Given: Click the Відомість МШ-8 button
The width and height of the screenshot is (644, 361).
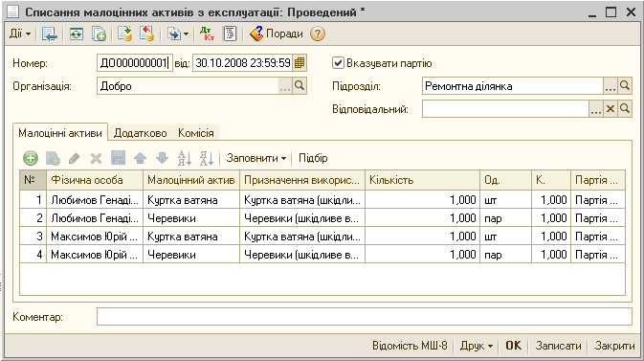Looking at the screenshot, I should click(410, 346).
